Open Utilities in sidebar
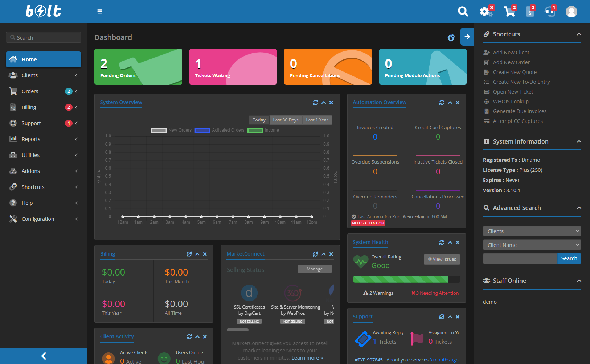This screenshot has width=590, height=364. (x=44, y=155)
